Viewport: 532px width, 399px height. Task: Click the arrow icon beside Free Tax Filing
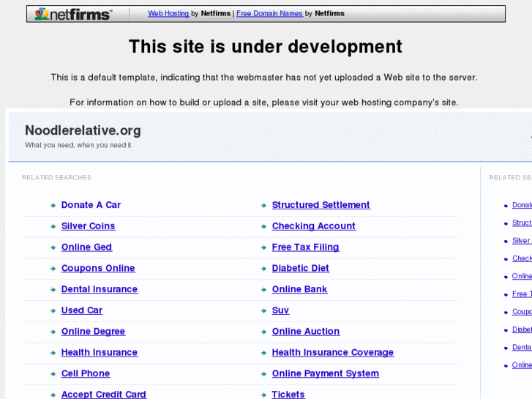pyautogui.click(x=263, y=247)
